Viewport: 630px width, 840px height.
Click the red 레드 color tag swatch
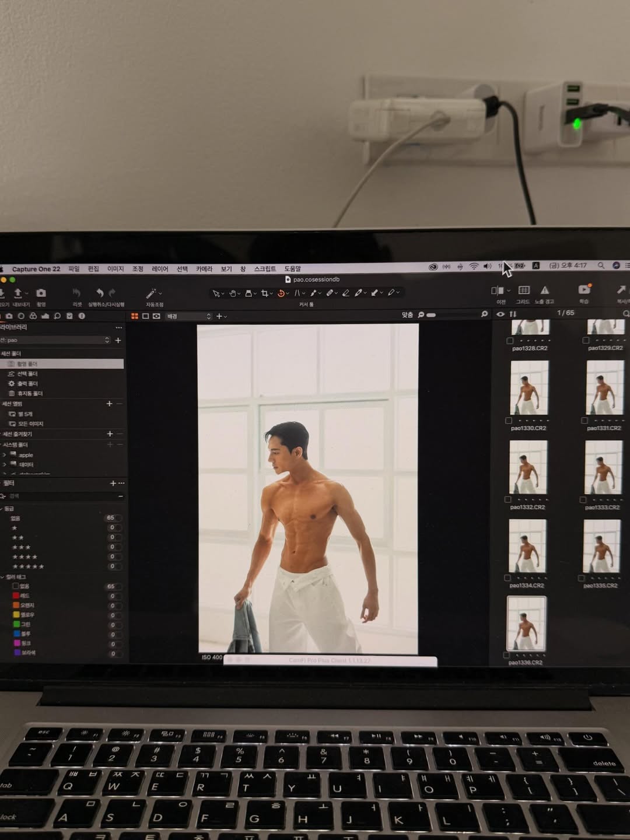click(16, 596)
